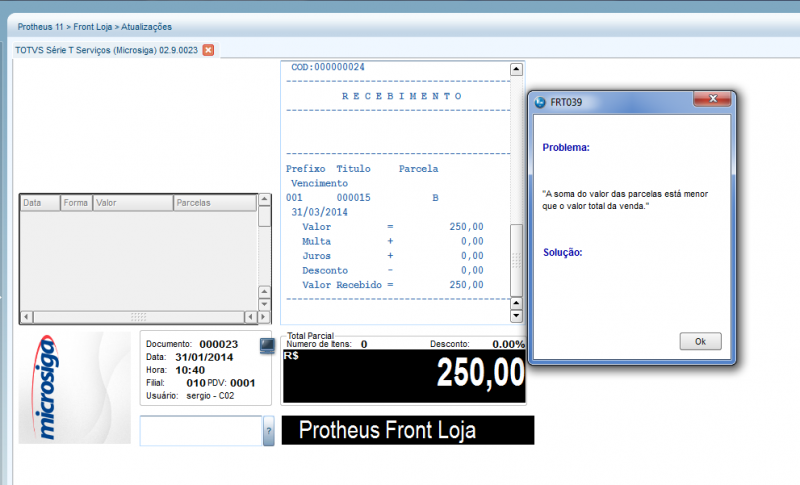Click payment grid horizontal scrollbar thumb
Viewport: 800px width, 485px height.
[x=139, y=317]
